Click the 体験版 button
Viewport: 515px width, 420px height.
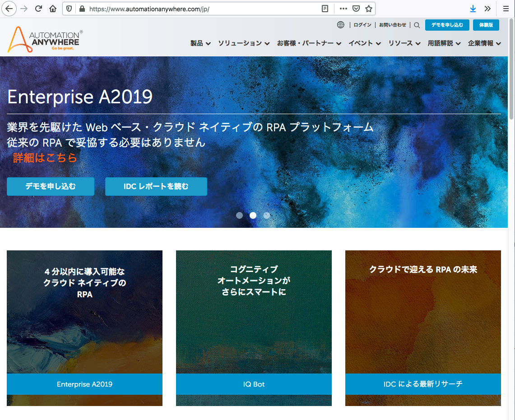tap(486, 25)
